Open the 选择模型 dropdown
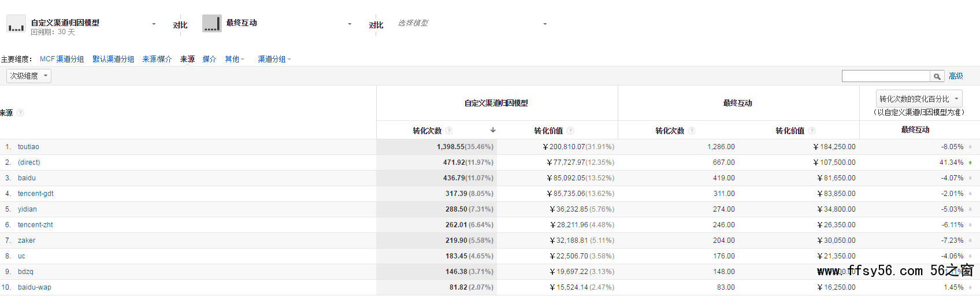 point(545,24)
